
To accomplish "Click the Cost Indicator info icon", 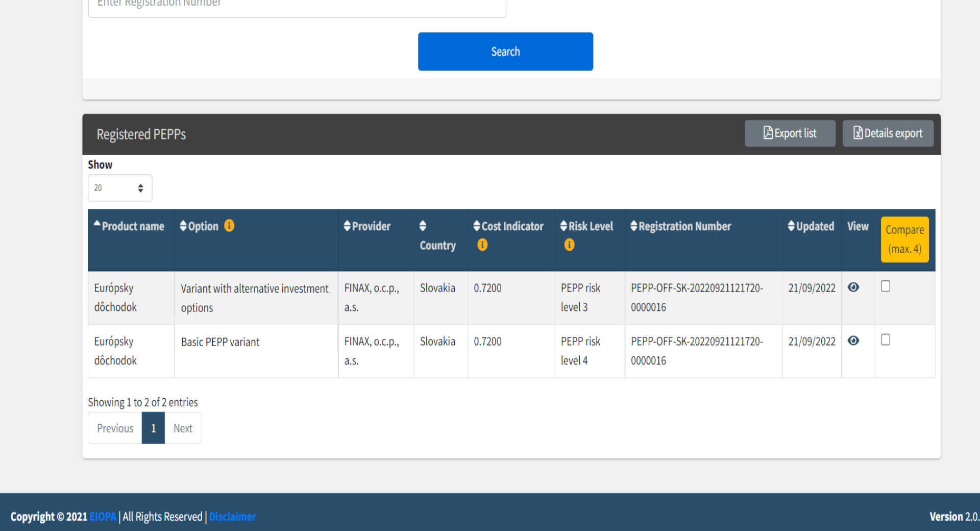I will coord(482,245).
